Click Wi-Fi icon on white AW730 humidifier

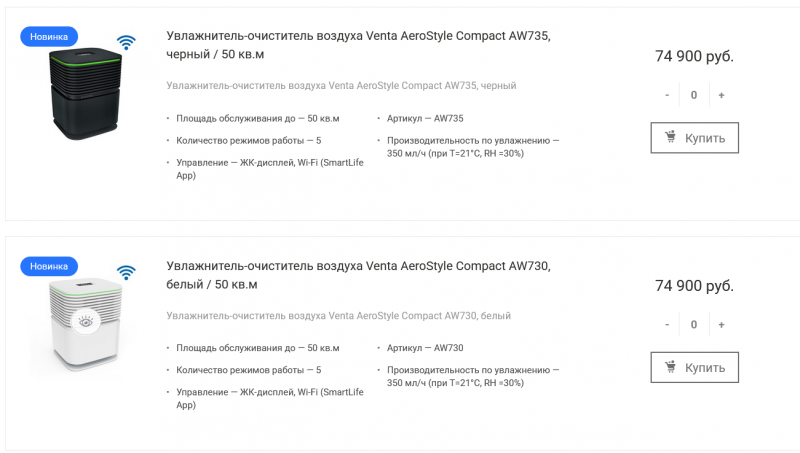pyautogui.click(x=126, y=272)
